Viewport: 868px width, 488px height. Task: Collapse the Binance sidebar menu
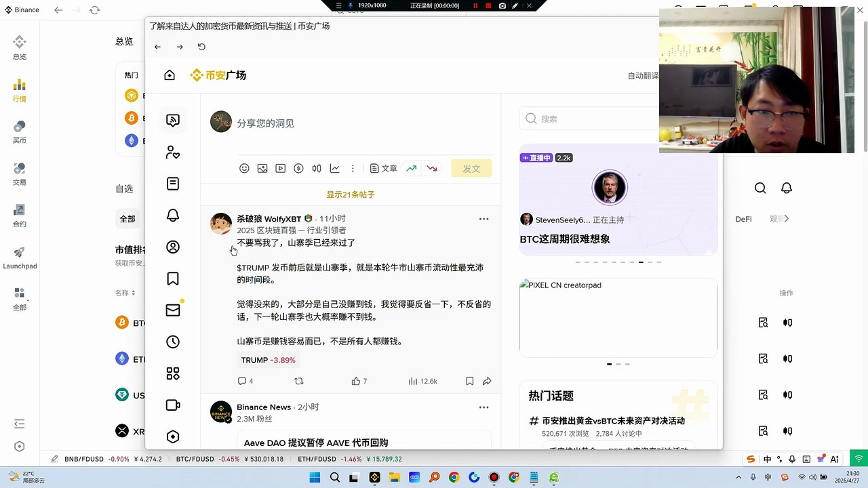pyautogui.click(x=20, y=424)
